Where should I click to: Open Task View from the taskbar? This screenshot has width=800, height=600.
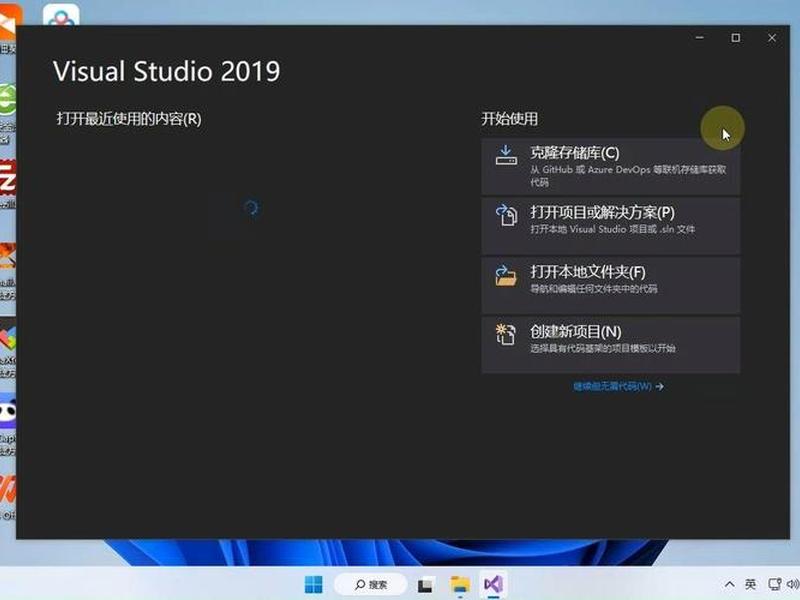(425, 585)
